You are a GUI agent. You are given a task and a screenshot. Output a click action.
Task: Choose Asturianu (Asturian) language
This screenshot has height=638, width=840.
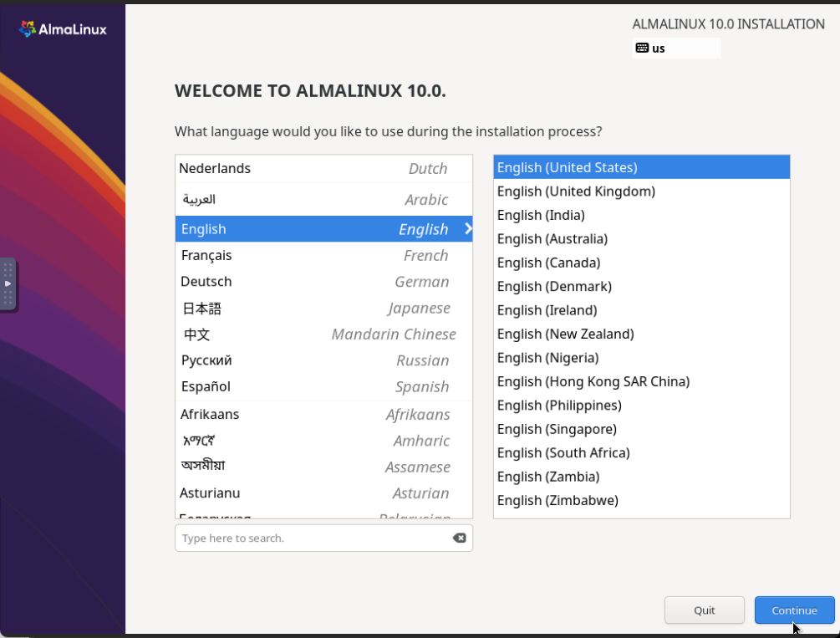(323, 493)
